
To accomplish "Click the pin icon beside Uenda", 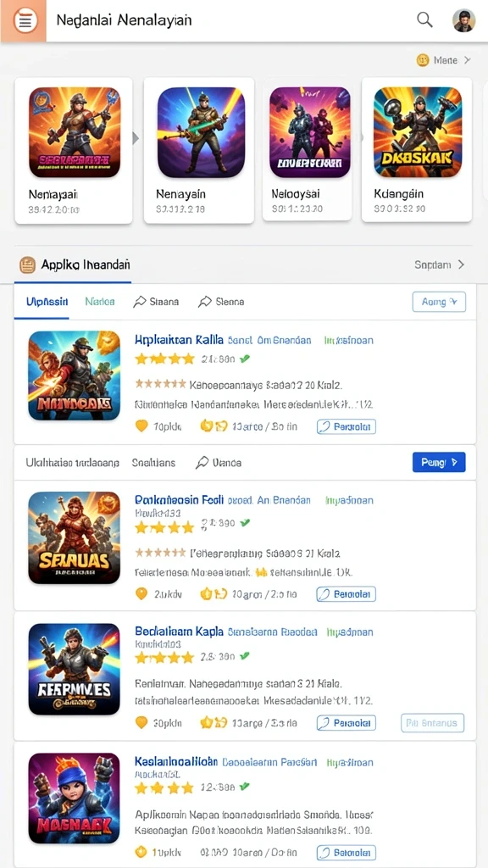I will coord(202,463).
